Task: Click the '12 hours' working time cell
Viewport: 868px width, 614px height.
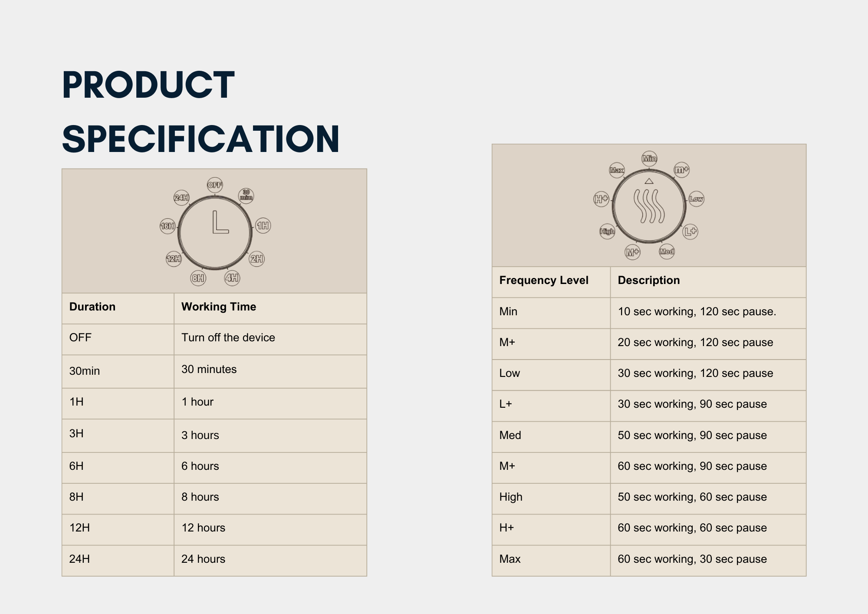Action: pyautogui.click(x=204, y=528)
